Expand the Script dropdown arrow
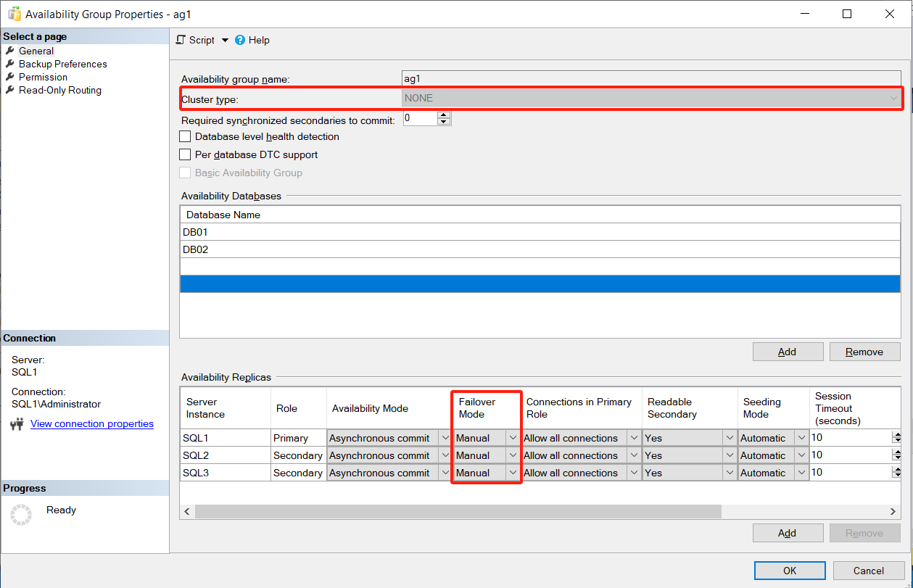Screen dimensions: 913x588 point(225,41)
